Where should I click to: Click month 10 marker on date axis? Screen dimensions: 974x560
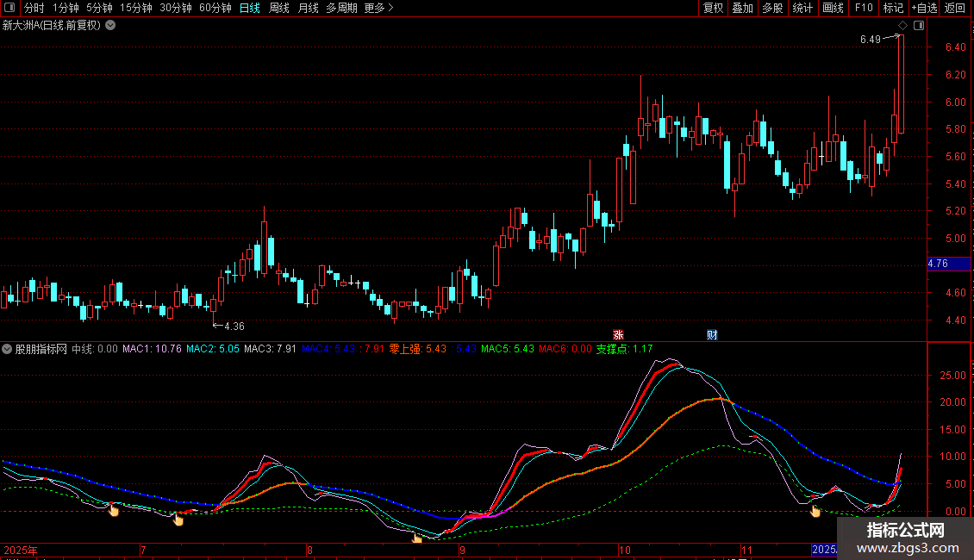624,550
